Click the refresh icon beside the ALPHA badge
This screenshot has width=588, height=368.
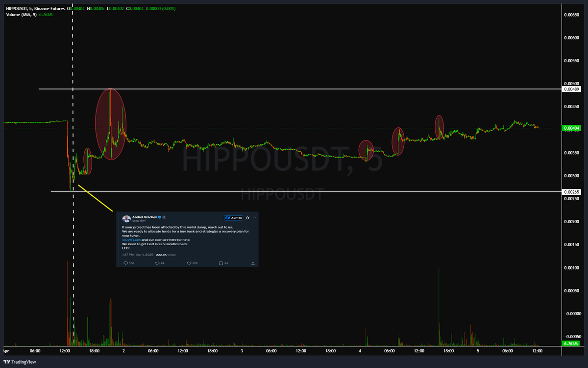tap(247, 218)
